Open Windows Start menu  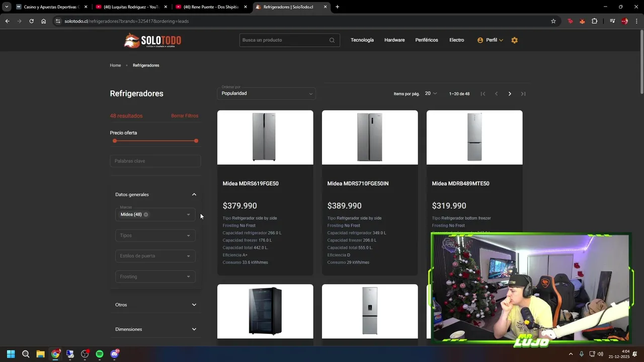click(11, 354)
